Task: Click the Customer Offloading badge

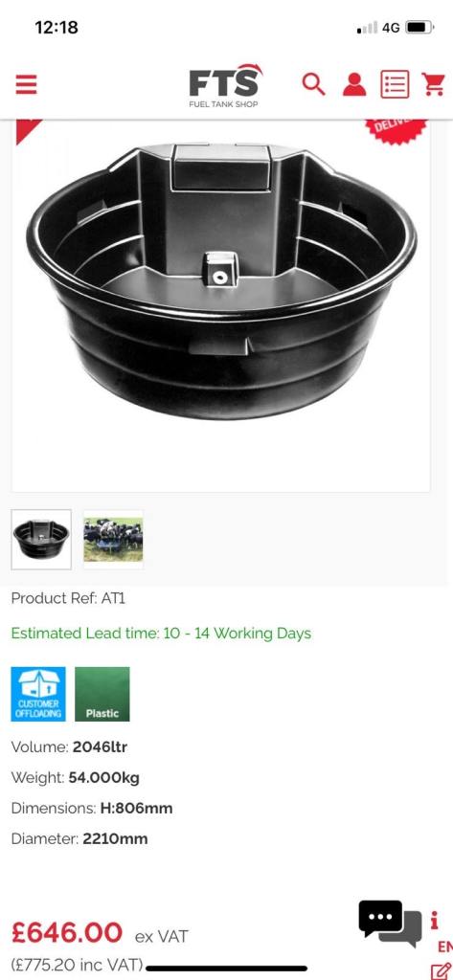Action: coord(38,694)
